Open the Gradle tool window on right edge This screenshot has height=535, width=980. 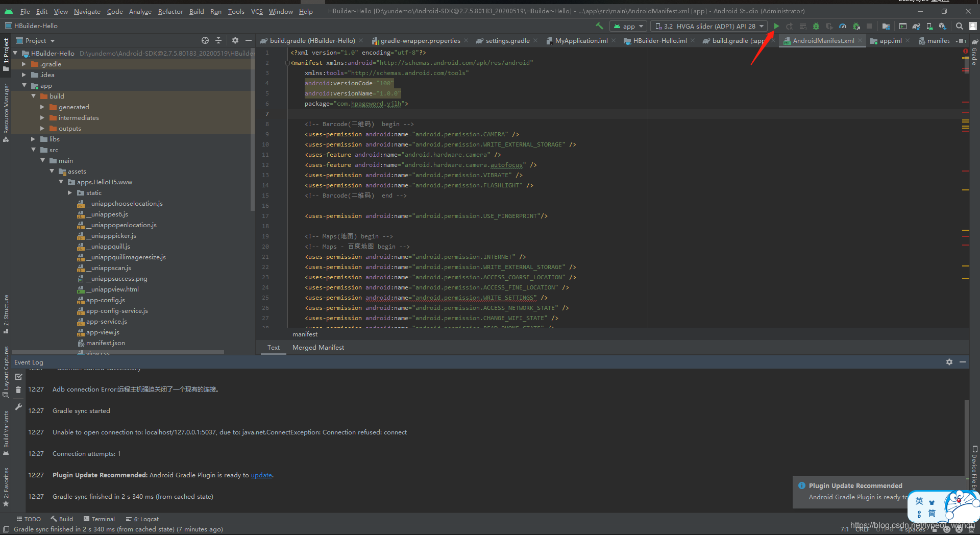coord(974,53)
